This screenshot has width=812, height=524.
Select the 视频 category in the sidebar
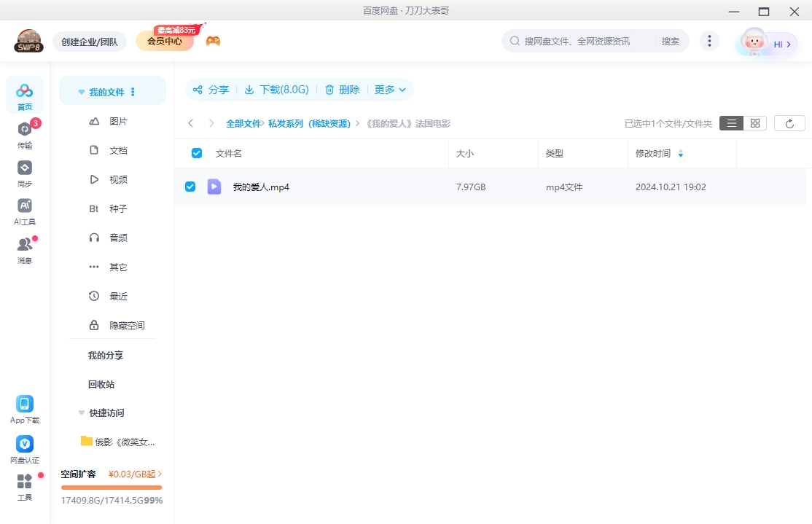tap(119, 179)
